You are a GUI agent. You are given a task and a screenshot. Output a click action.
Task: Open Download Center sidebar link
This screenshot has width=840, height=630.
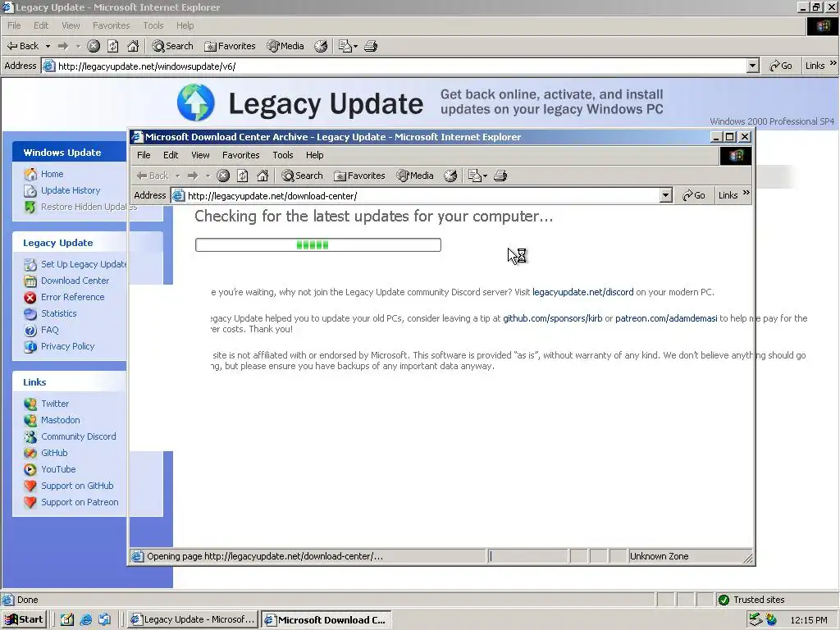coord(75,281)
